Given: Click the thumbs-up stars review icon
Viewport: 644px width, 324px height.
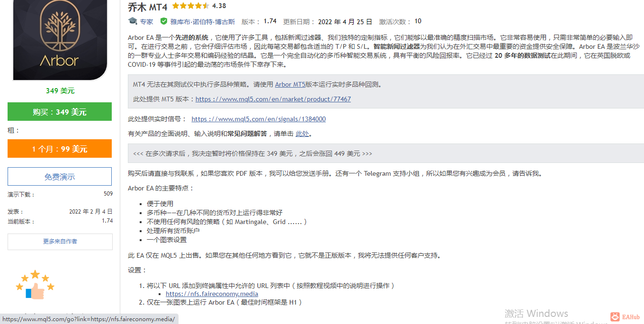Looking at the screenshot, I should [35, 285].
